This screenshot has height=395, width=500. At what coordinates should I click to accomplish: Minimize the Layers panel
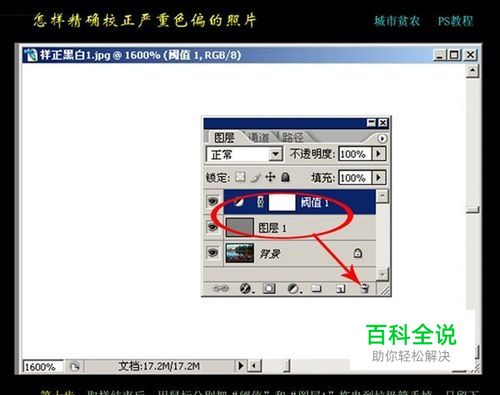click(372, 123)
